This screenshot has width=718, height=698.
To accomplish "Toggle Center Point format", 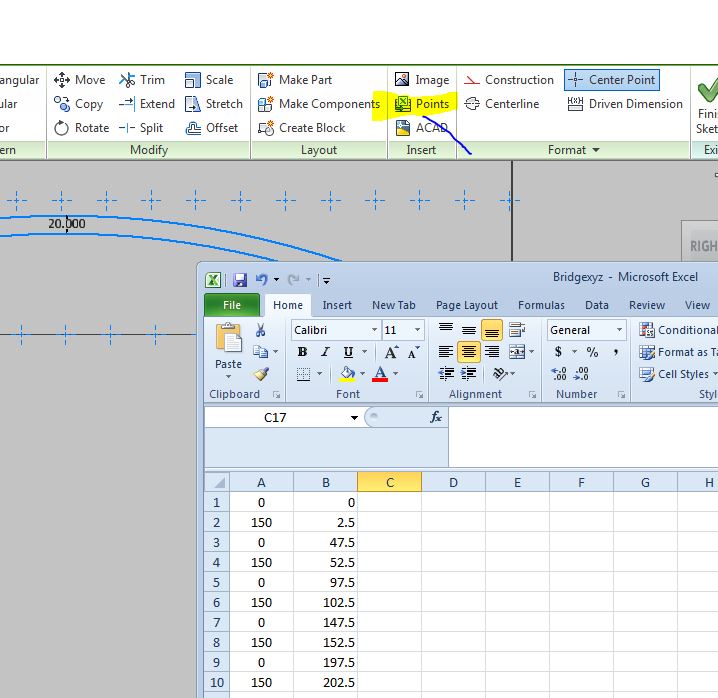I will click(x=612, y=80).
